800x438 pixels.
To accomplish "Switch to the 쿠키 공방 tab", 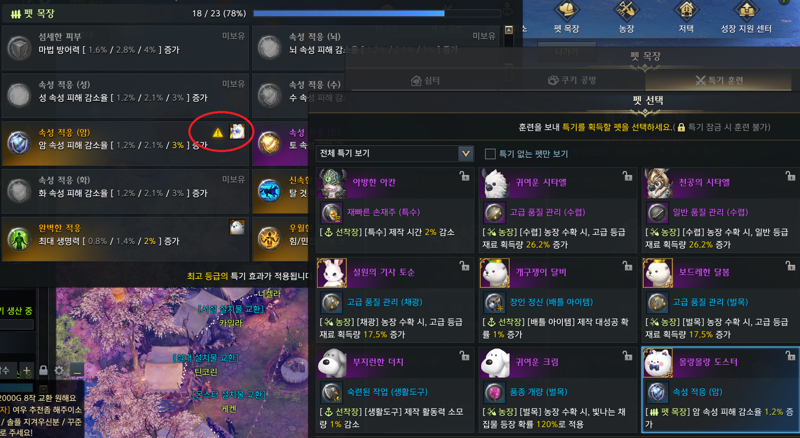I will pyautogui.click(x=571, y=81).
